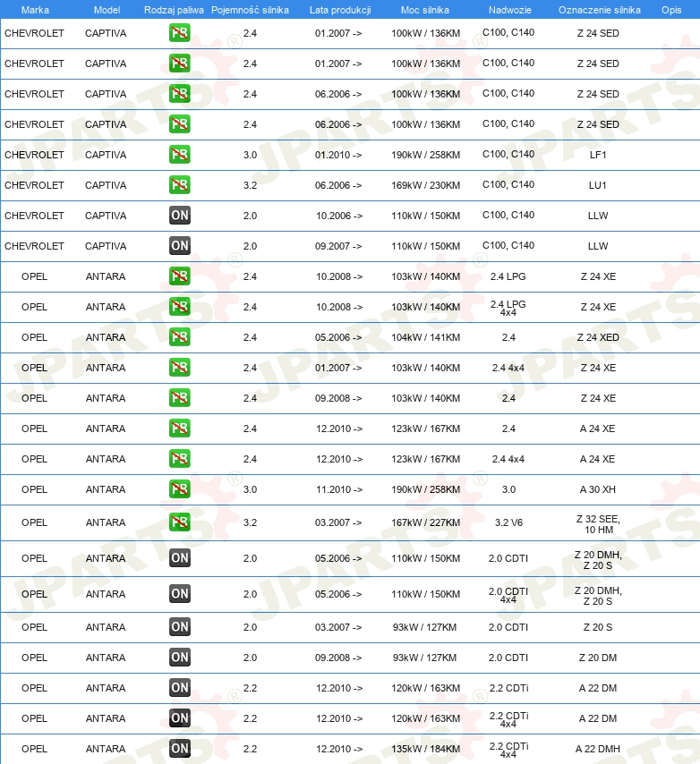
Task: Click the Pojemność silnika column header
Action: (250, 10)
